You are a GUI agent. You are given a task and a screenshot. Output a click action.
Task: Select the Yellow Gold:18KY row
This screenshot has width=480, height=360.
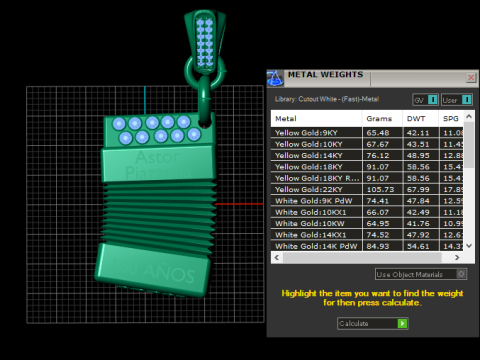point(367,167)
